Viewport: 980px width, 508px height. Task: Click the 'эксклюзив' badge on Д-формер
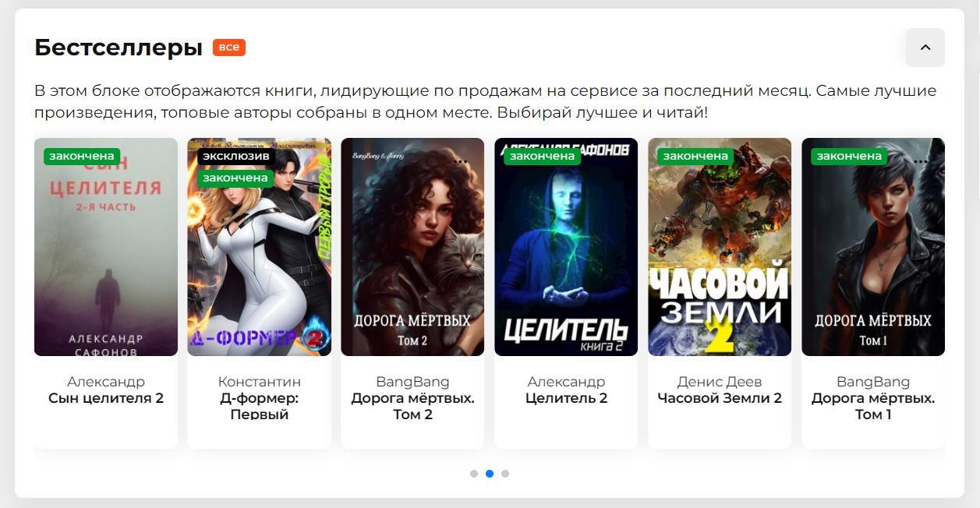236,157
